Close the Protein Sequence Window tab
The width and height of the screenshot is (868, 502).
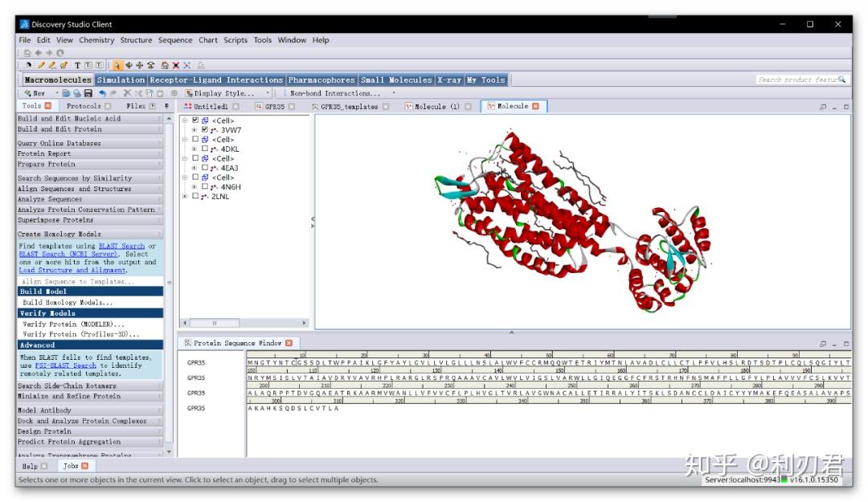point(289,343)
